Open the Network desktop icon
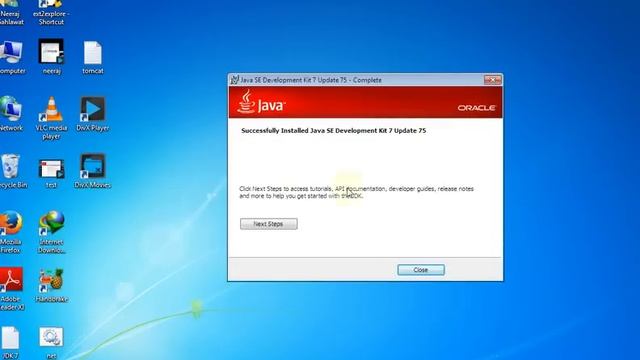Viewport: 640px width, 360px height. click(x=11, y=114)
